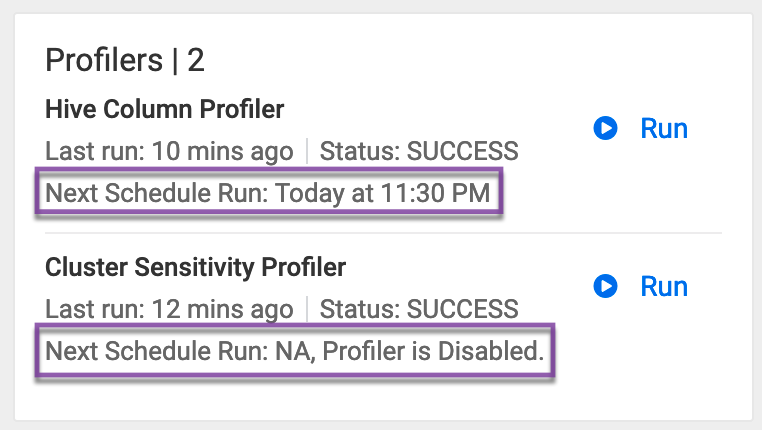Select the Hive Column Profiler title

pyautogui.click(x=165, y=109)
